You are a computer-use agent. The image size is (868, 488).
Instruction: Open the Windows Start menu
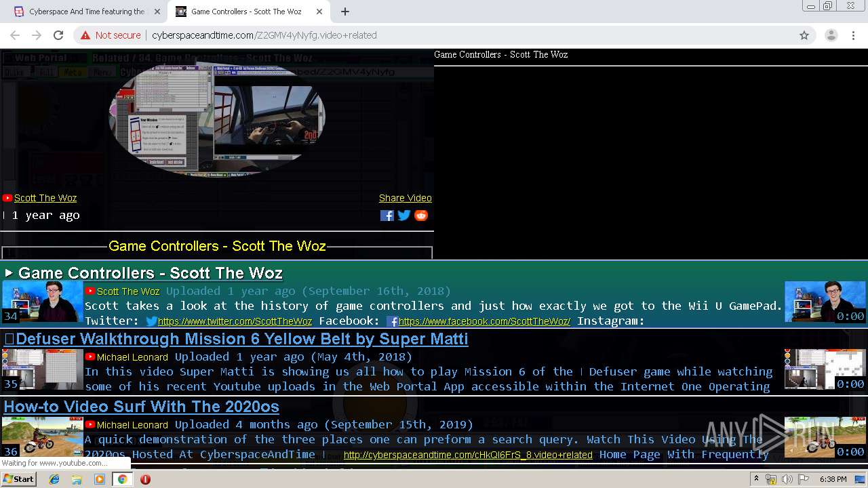tap(18, 479)
